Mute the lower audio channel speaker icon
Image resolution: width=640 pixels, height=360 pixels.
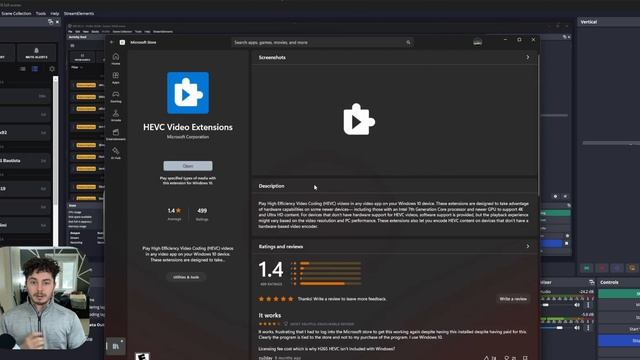[577, 328]
